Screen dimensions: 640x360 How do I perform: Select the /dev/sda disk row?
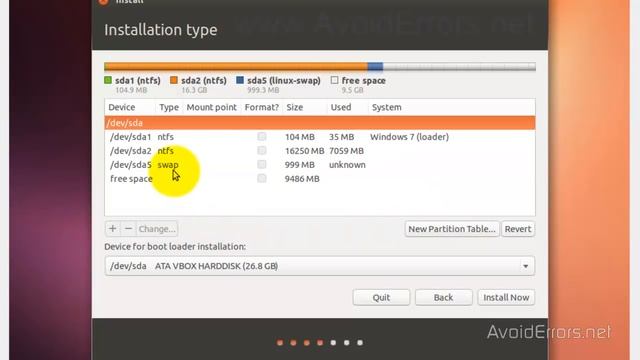tap(320, 123)
